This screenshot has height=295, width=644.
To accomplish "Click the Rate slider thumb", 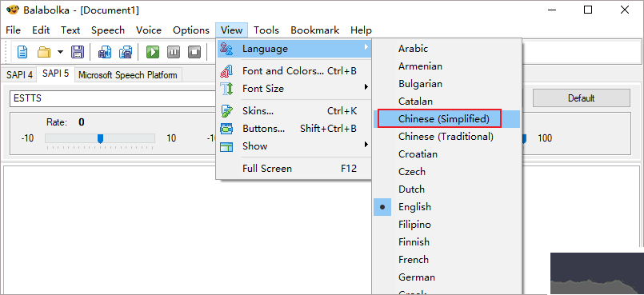I will pos(100,138).
